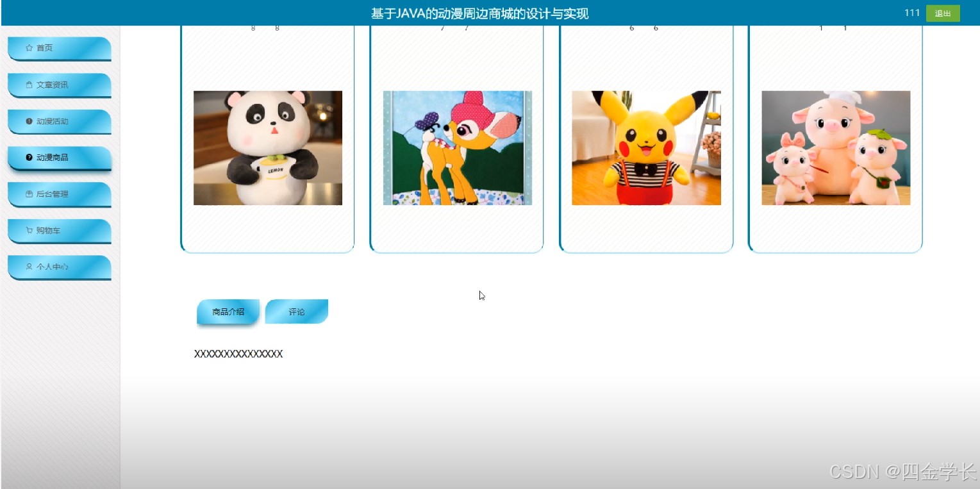Open the 购物车 page
The width and height of the screenshot is (980, 489).
pyautogui.click(x=60, y=231)
